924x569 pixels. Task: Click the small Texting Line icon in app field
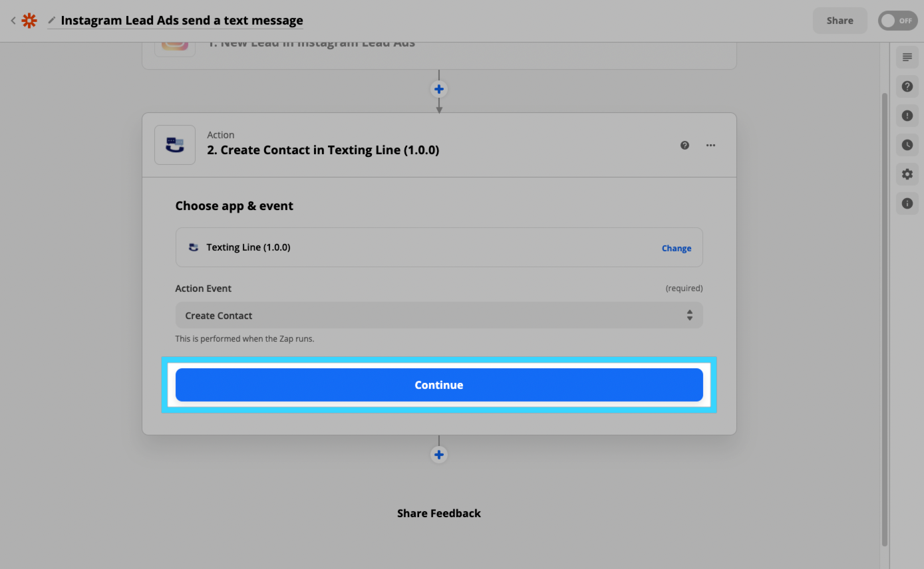194,247
